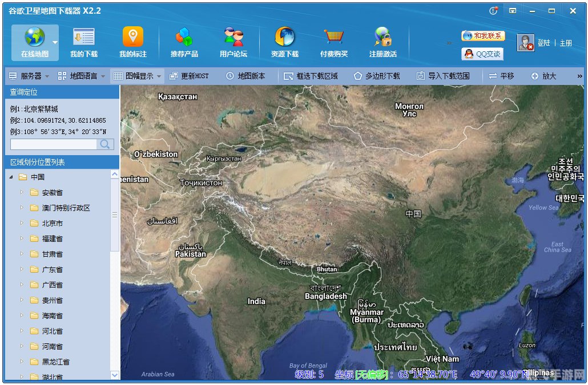Start QQ交谈 chat session
The image size is (588, 385).
482,54
